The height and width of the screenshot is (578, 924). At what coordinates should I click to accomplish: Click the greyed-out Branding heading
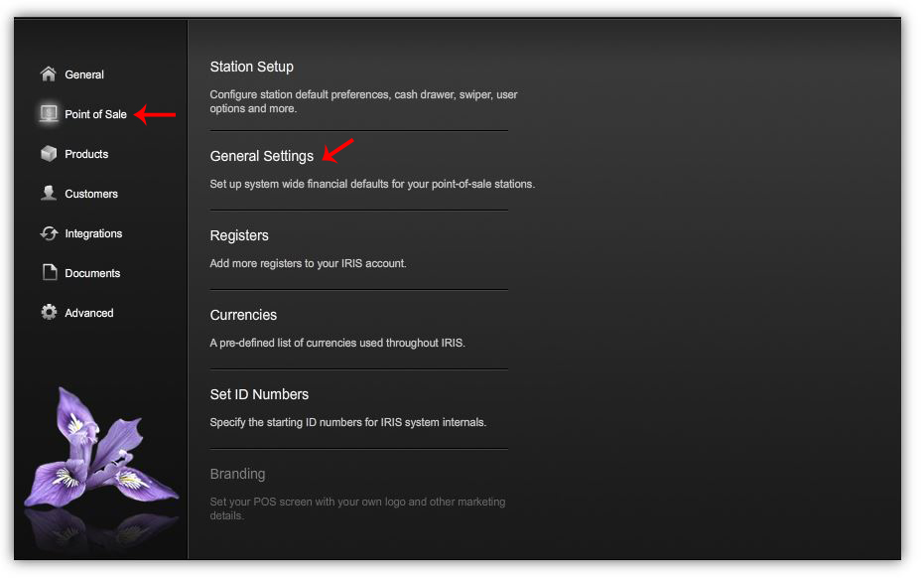tap(237, 474)
